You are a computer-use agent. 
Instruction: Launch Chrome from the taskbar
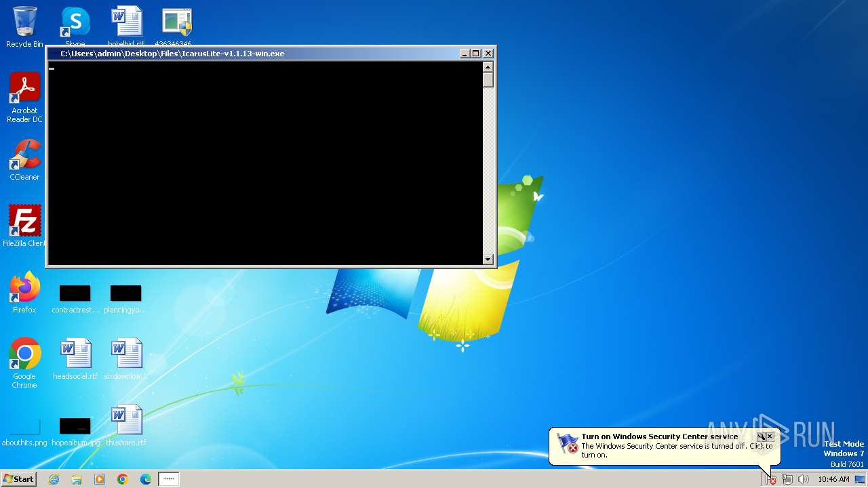[123, 479]
